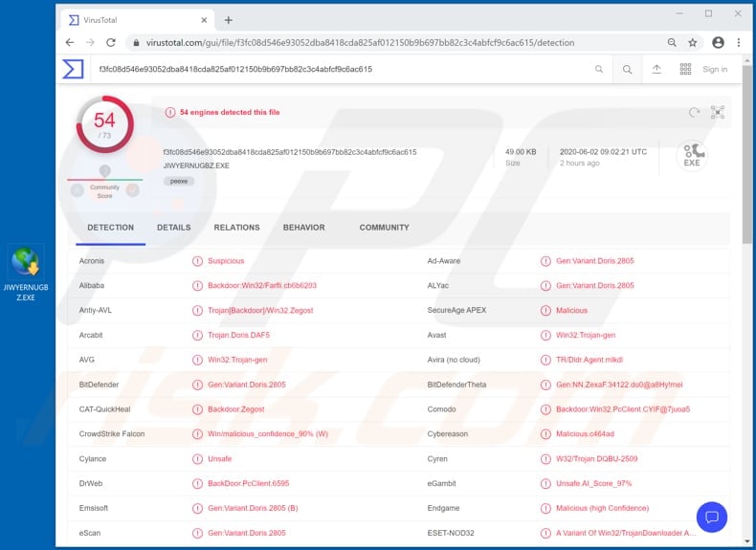This screenshot has height=550, width=756.
Task: Click the browser address bar URL
Action: tap(360, 42)
